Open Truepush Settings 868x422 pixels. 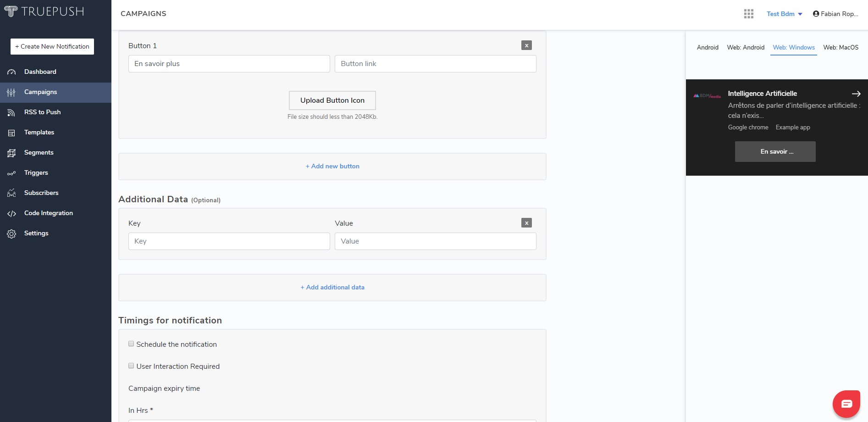(x=36, y=233)
